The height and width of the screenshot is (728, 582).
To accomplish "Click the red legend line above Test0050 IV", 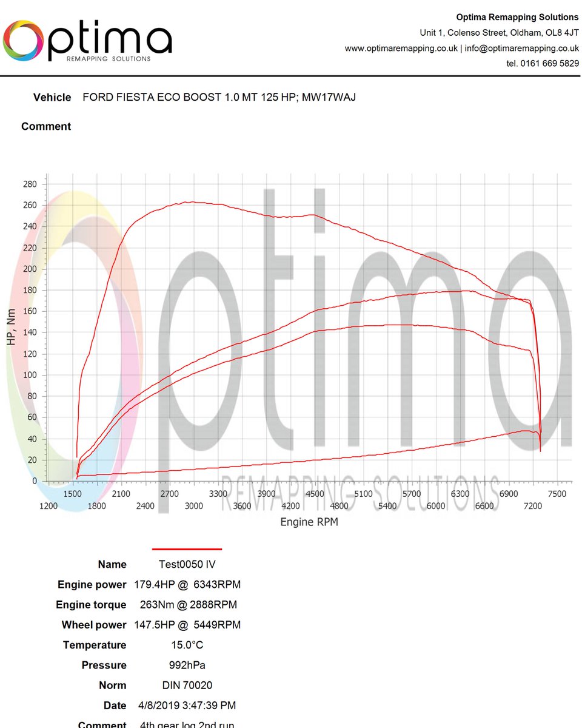I will click(187, 549).
